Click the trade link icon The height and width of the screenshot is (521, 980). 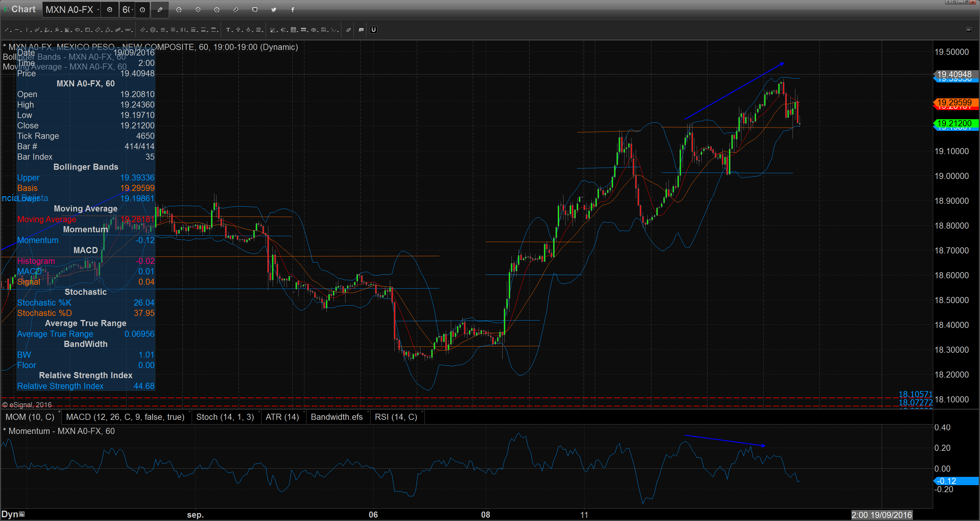pos(236,10)
